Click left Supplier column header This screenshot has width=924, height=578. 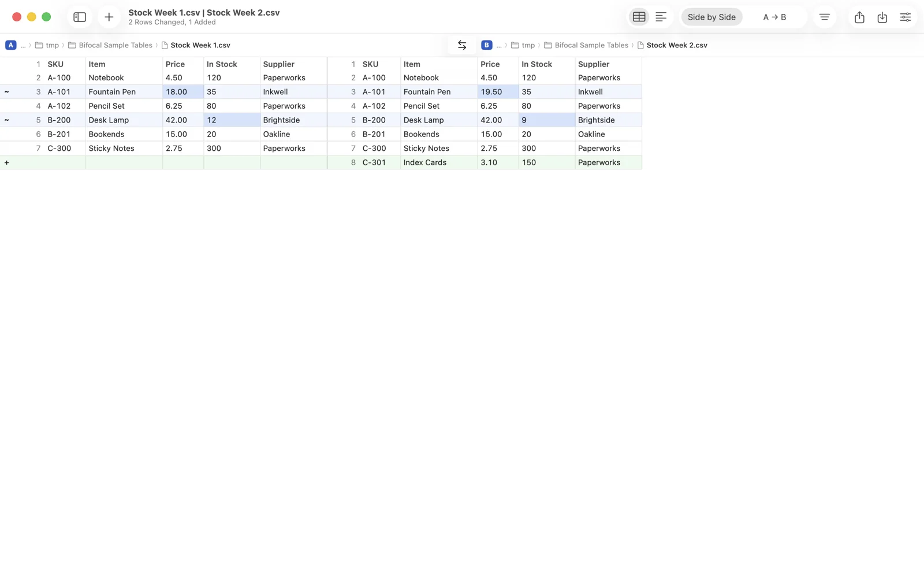293,64
